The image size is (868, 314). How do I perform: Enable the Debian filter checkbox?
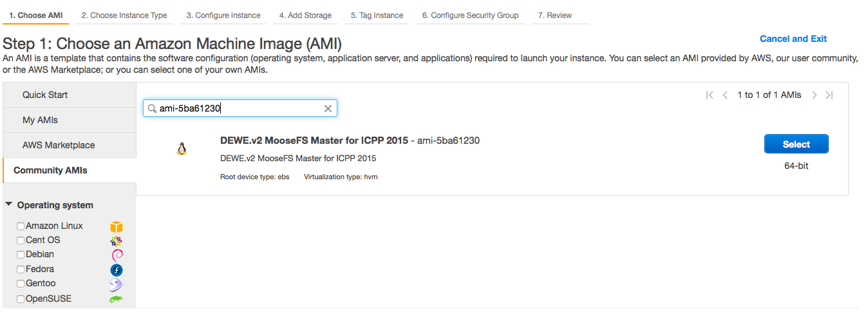click(x=21, y=255)
